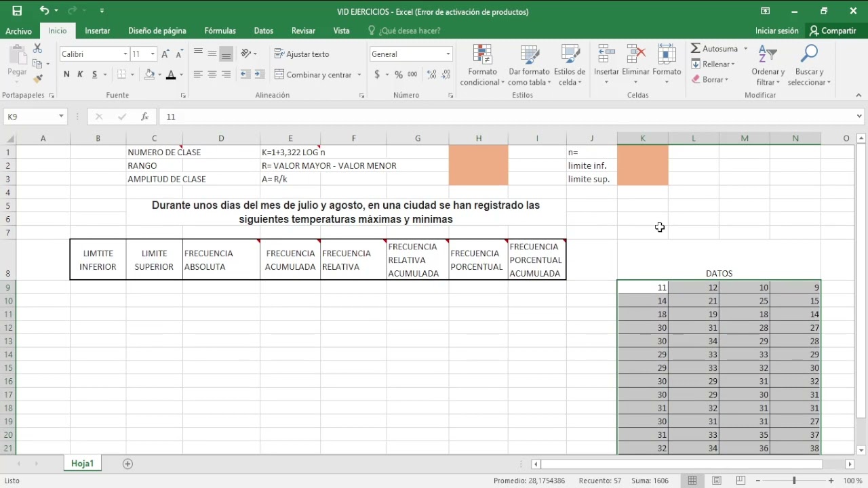Click Combinar y centrar
The image size is (868, 488).
pos(313,75)
